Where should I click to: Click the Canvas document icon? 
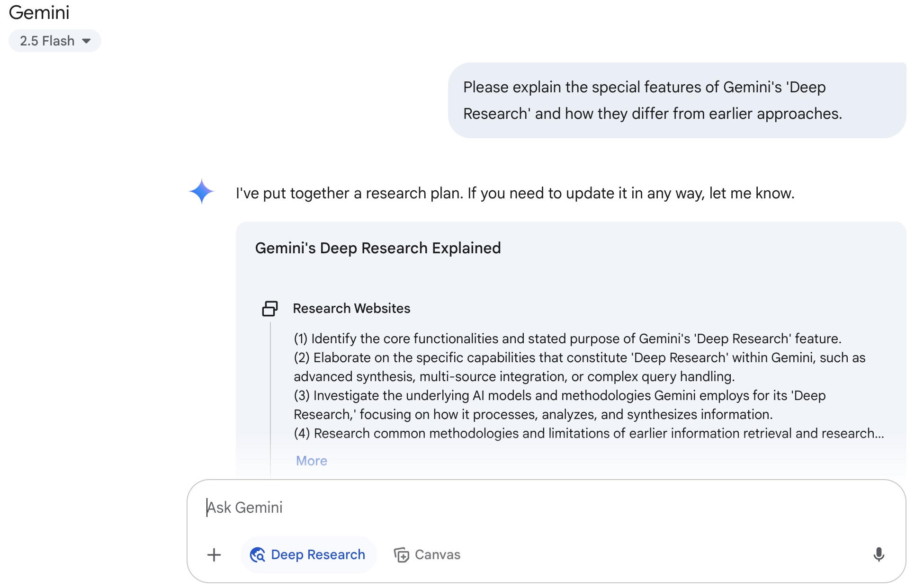(x=402, y=555)
